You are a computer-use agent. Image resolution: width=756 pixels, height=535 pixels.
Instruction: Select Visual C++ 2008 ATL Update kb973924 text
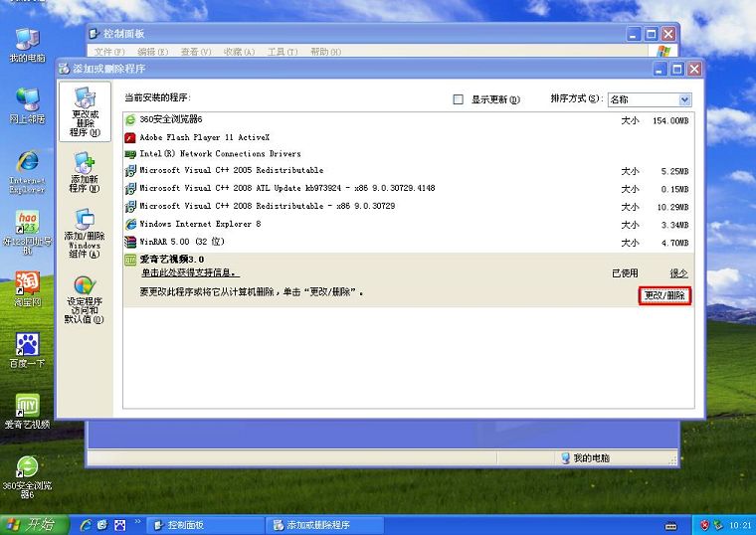[x=287, y=189]
